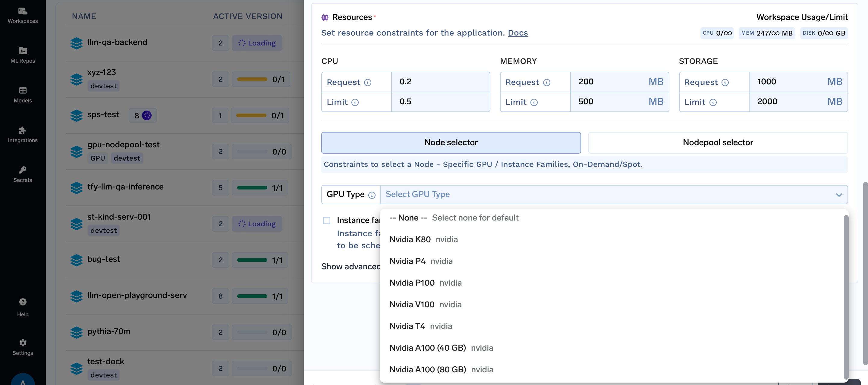This screenshot has width=868, height=385.
Task: Select Nvidia A100 (80 GB) option
Action: tap(427, 369)
